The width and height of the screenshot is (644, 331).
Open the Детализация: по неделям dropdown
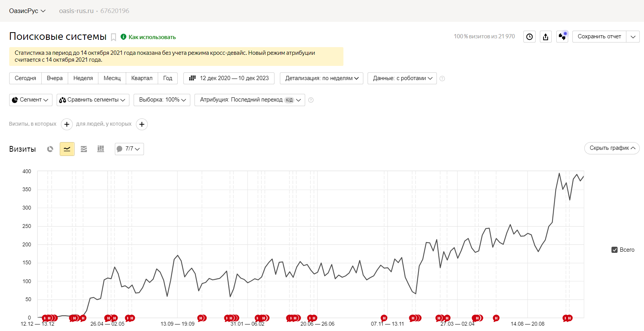[322, 78]
